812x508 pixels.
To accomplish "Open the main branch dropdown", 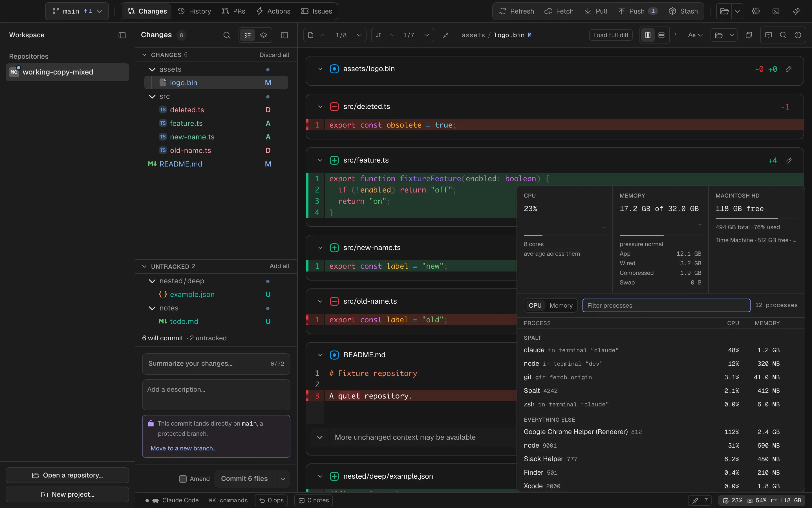I will [x=77, y=11].
